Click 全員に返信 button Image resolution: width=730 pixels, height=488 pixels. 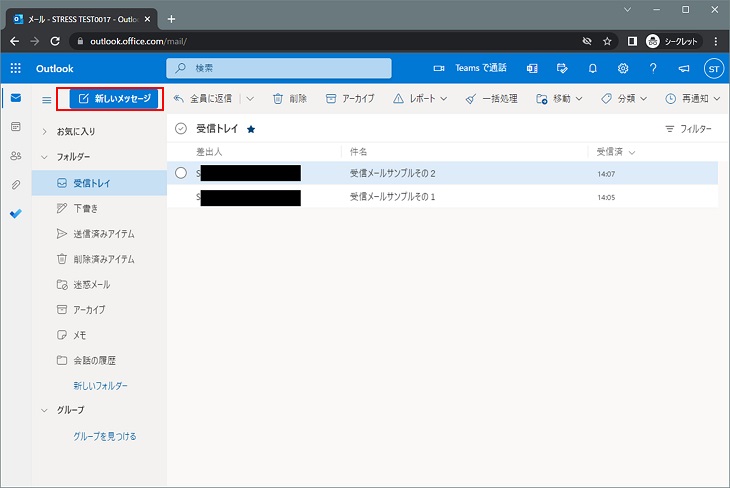pos(203,98)
